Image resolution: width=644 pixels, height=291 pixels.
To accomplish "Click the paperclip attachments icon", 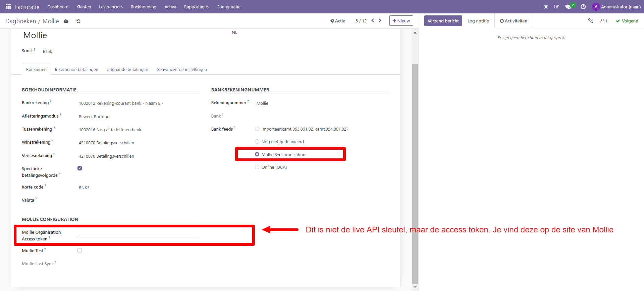I will pyautogui.click(x=591, y=21).
